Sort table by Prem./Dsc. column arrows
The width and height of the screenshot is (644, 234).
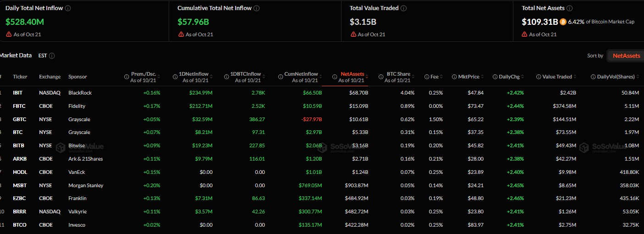coord(159,77)
